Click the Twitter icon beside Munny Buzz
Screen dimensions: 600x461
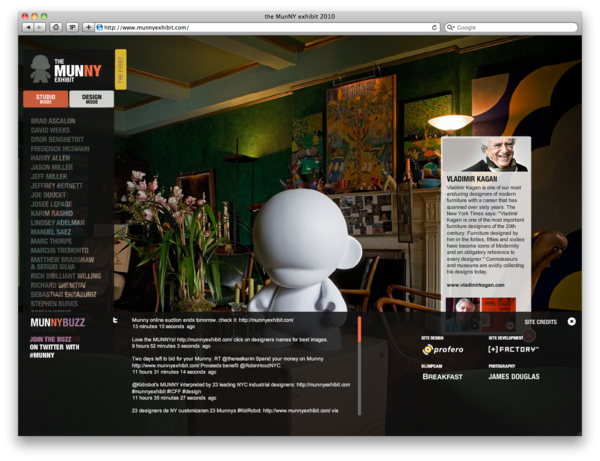point(115,320)
